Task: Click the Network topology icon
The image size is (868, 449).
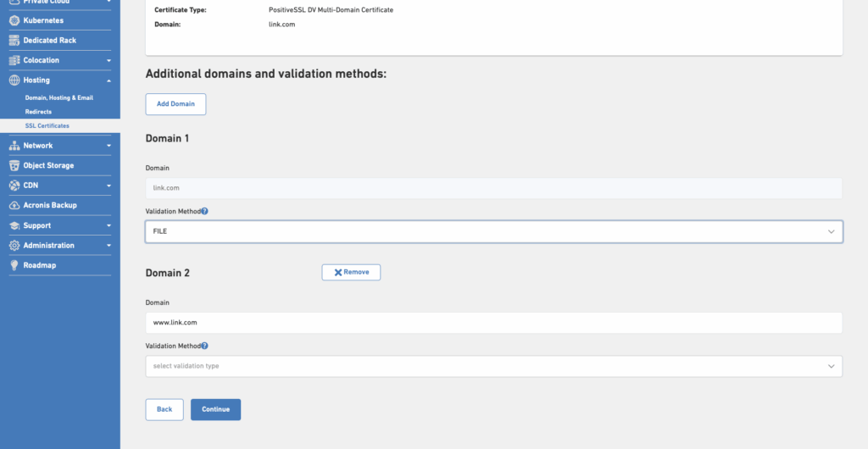Action: point(14,146)
